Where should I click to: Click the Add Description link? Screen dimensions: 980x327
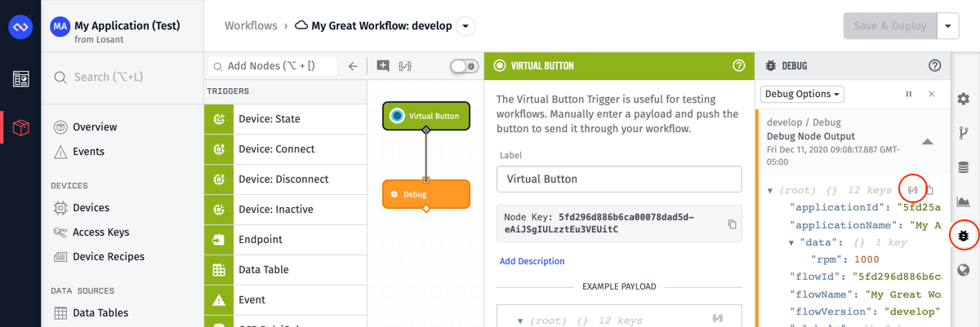coord(532,262)
